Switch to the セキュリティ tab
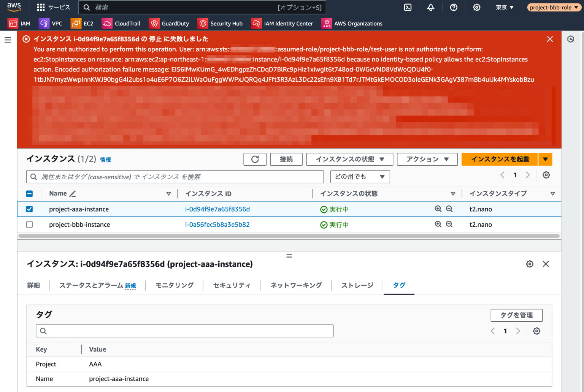The image size is (584, 392). [231, 285]
